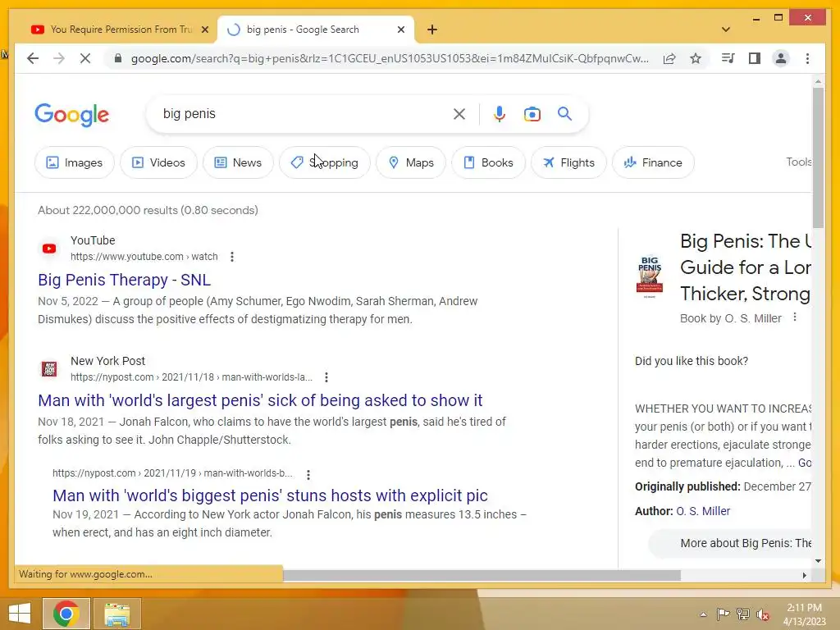The image size is (840, 630).
Task: Open 'world's largest penis' New York Post result
Action: click(x=260, y=400)
